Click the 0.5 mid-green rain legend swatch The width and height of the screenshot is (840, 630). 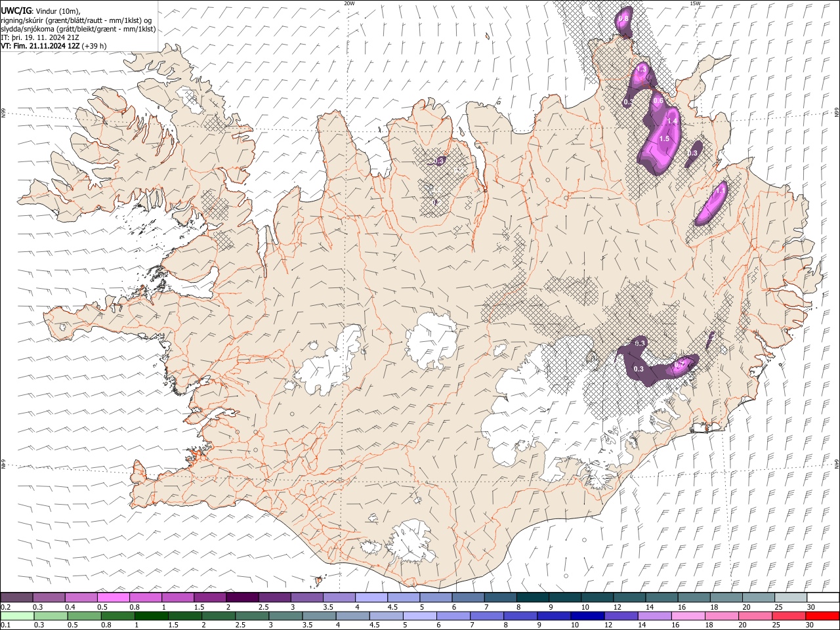[84, 616]
